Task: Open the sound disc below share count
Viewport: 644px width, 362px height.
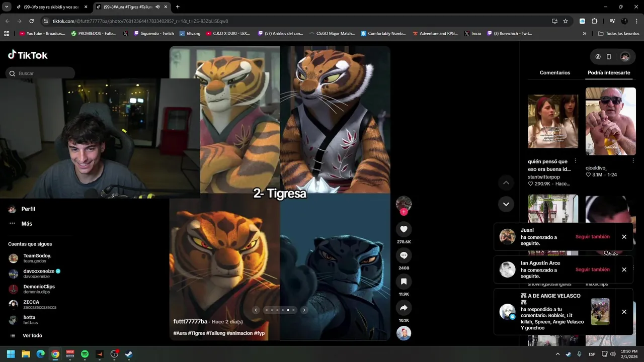Action: coord(404,333)
